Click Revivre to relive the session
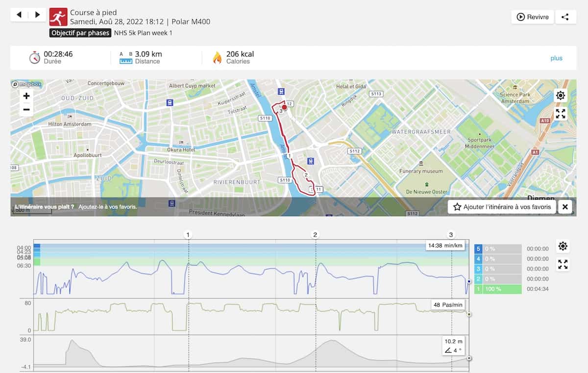 tap(533, 17)
